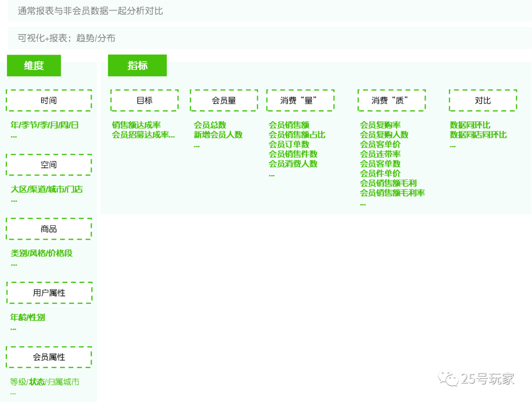Click the text 年/季节/季/月/周/日
Screen dimensions: 532x402
[x=44, y=125]
